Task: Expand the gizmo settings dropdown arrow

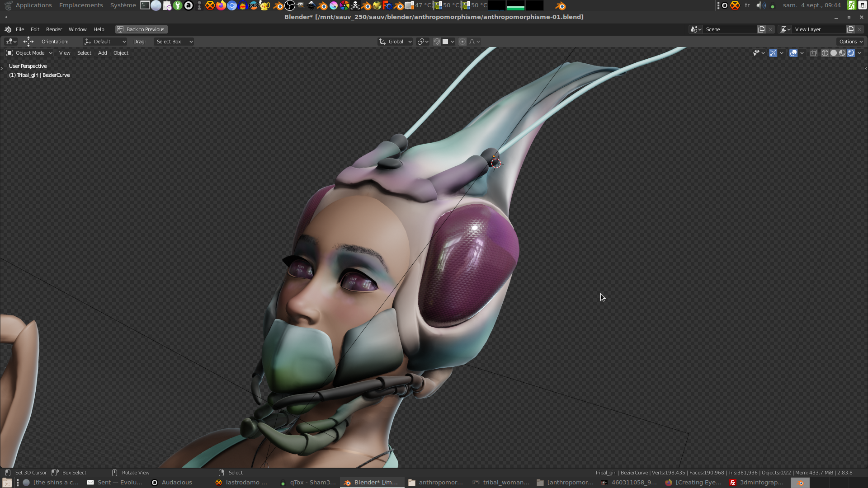Action: (x=782, y=53)
